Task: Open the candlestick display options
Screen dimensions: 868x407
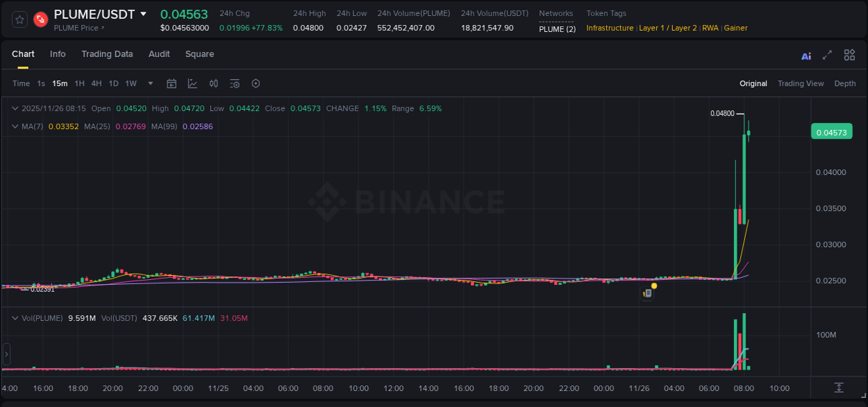Action: (x=213, y=83)
